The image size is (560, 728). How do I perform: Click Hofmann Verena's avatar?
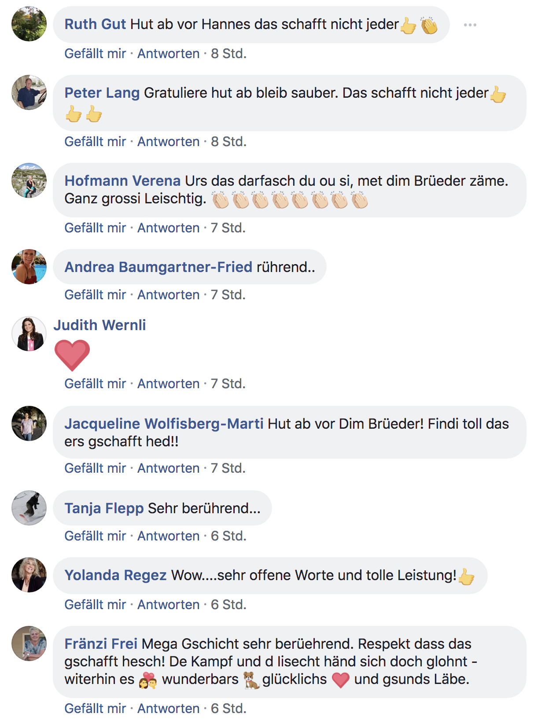[x=29, y=180]
